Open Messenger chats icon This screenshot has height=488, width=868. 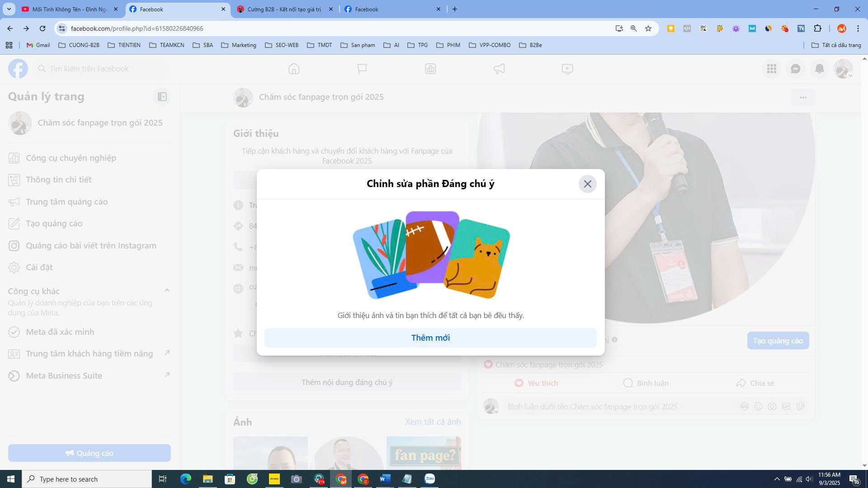click(x=796, y=69)
